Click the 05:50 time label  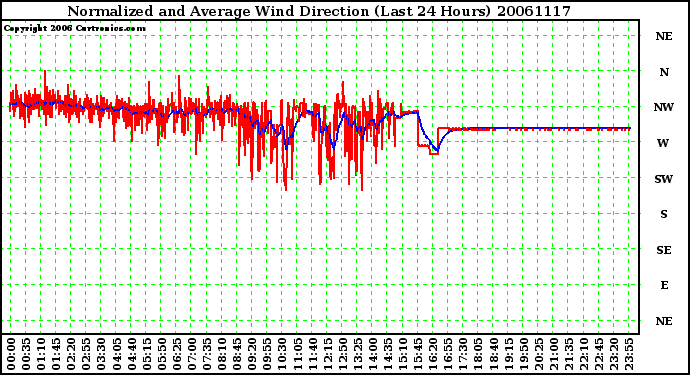tap(161, 354)
